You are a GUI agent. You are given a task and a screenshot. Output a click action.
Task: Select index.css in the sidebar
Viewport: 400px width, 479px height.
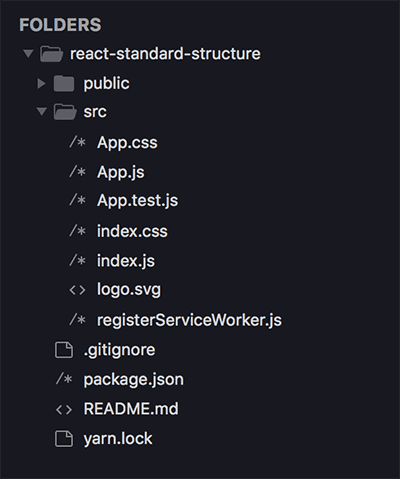click(132, 231)
